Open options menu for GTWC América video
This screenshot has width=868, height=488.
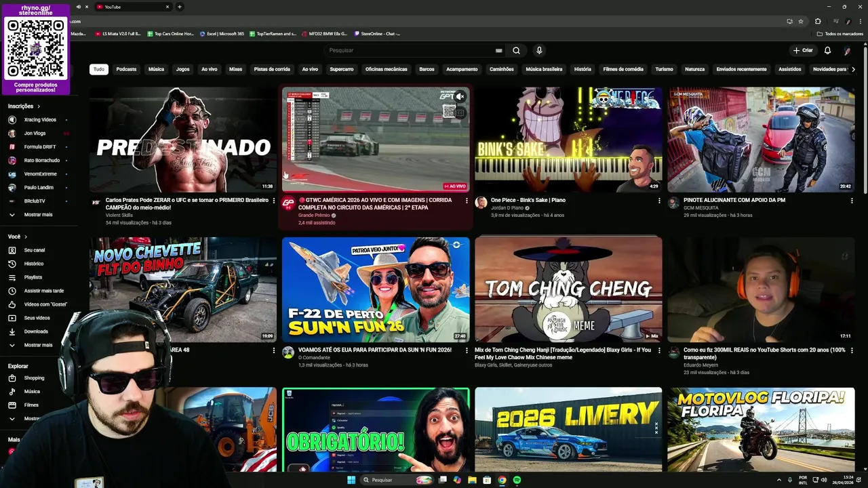click(467, 201)
